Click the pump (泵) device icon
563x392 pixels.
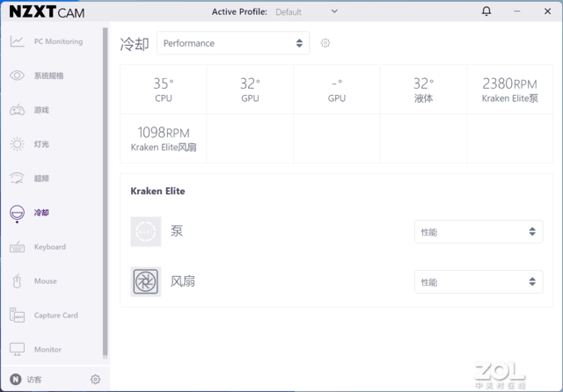click(145, 232)
